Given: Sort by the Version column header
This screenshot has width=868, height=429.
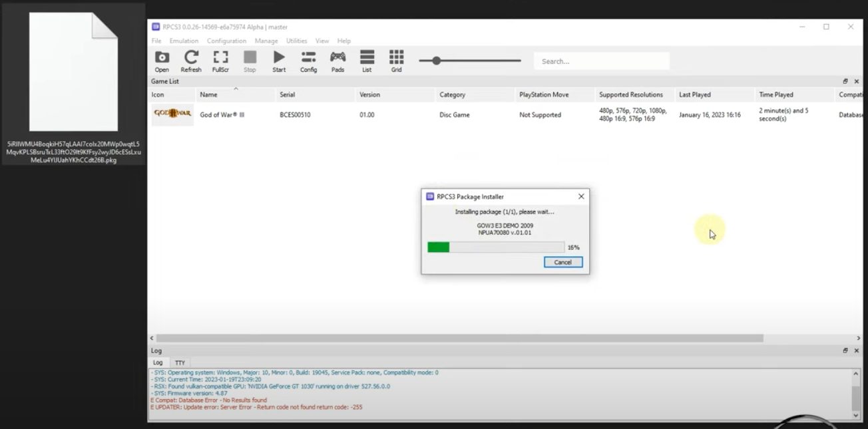Looking at the screenshot, I should coord(395,94).
